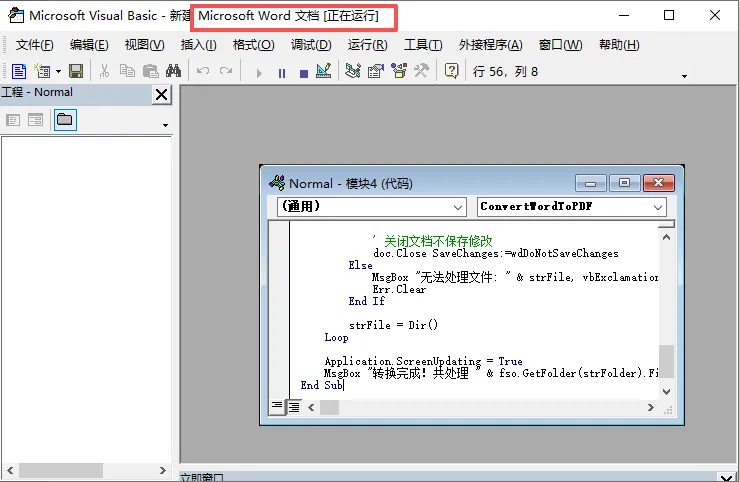Screen dimensions: 740x482
Task: Click code window scroll right arrow
Action: coord(651,407)
